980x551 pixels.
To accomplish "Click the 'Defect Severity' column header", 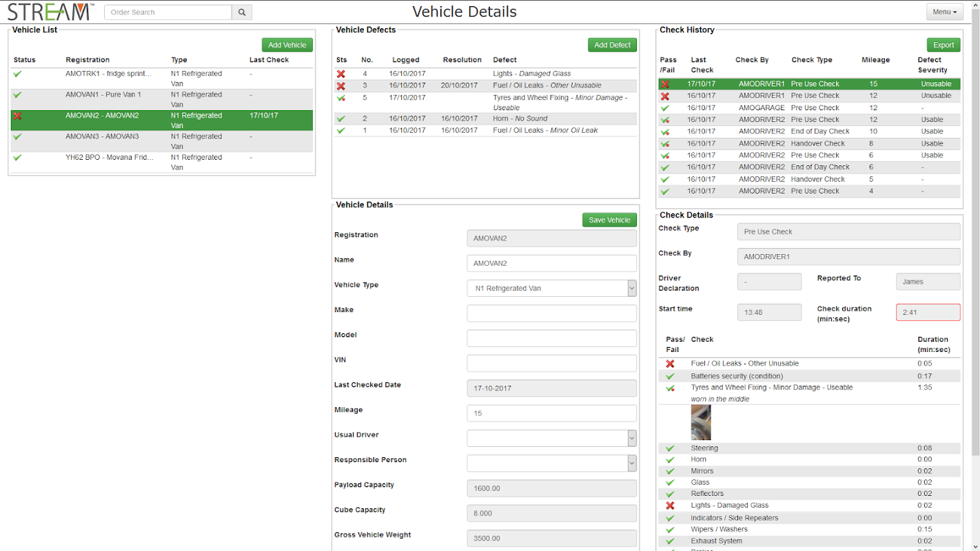I will point(932,65).
